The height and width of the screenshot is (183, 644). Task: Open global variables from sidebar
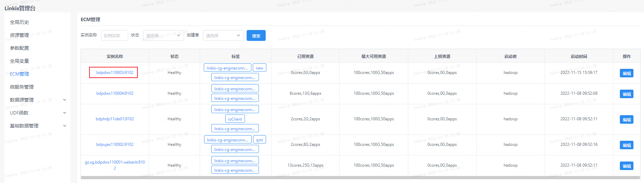[x=19, y=61]
